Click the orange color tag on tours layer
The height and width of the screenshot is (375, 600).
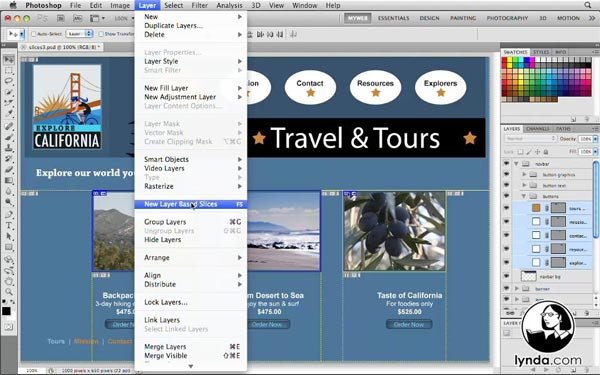536,208
